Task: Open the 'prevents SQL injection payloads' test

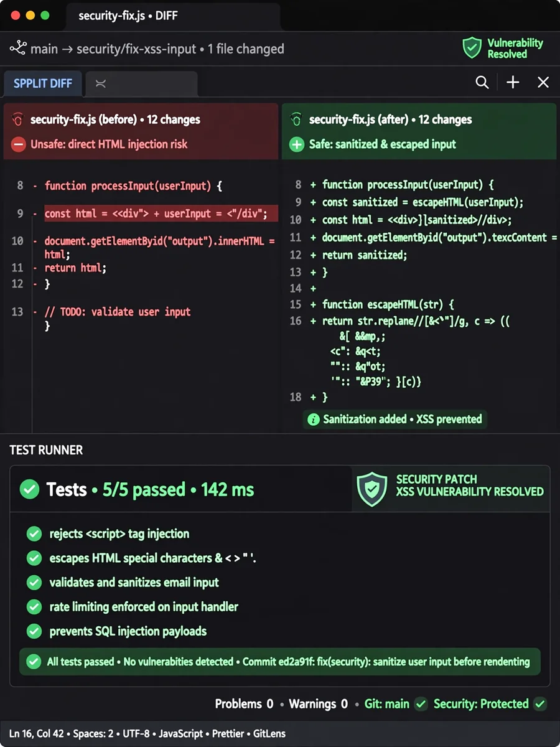Action: coord(128,631)
